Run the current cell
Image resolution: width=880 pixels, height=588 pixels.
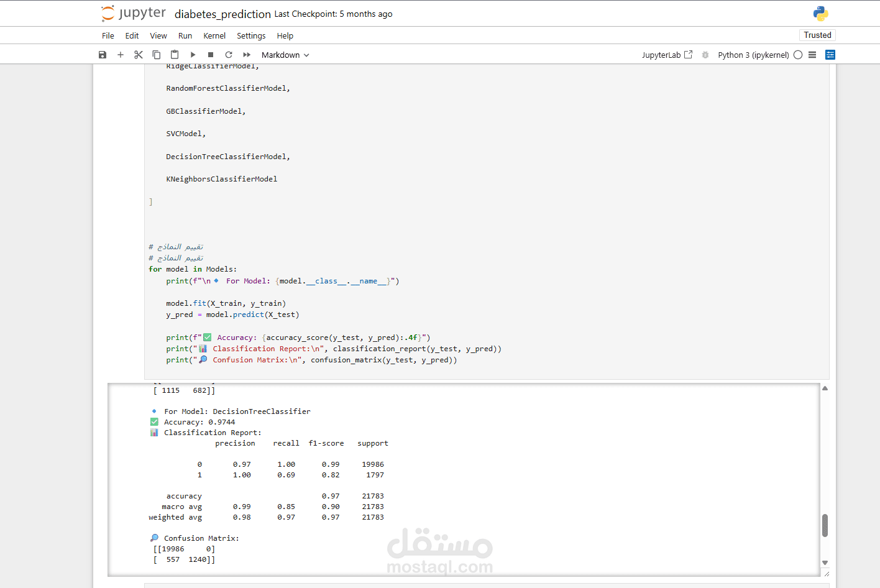coord(193,55)
